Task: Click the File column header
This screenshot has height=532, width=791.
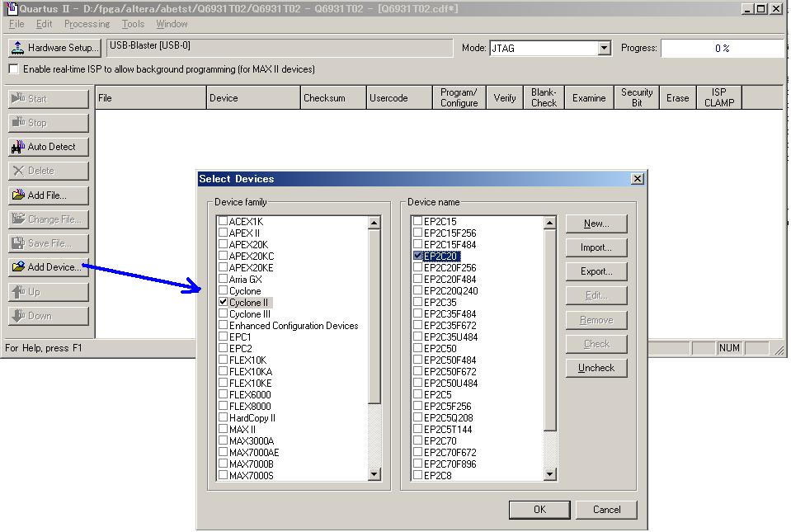Action: (151, 98)
